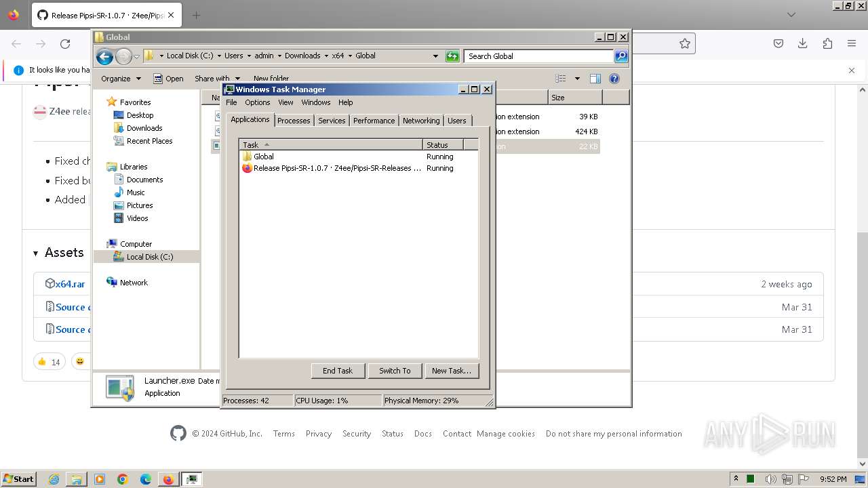Open Task Manager Windows menu
The height and width of the screenshot is (488, 868).
316,102
